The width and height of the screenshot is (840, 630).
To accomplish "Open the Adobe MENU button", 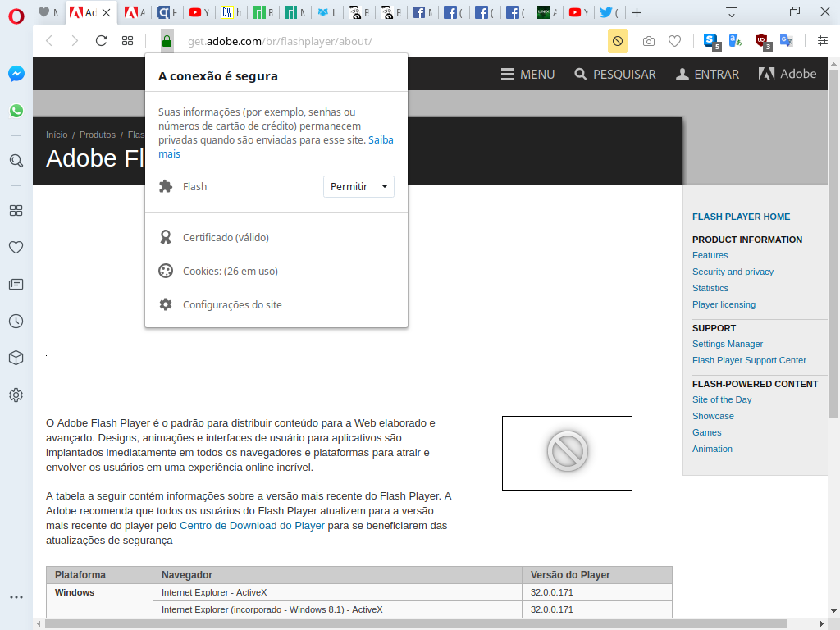I will [x=527, y=75].
